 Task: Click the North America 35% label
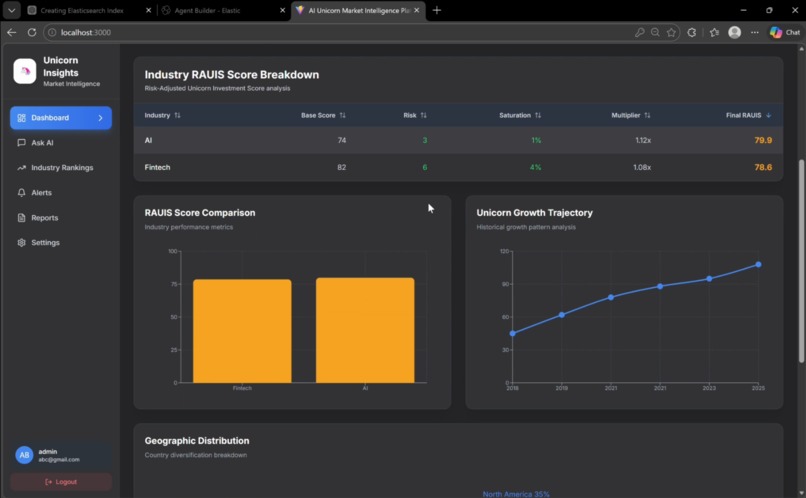(x=516, y=494)
